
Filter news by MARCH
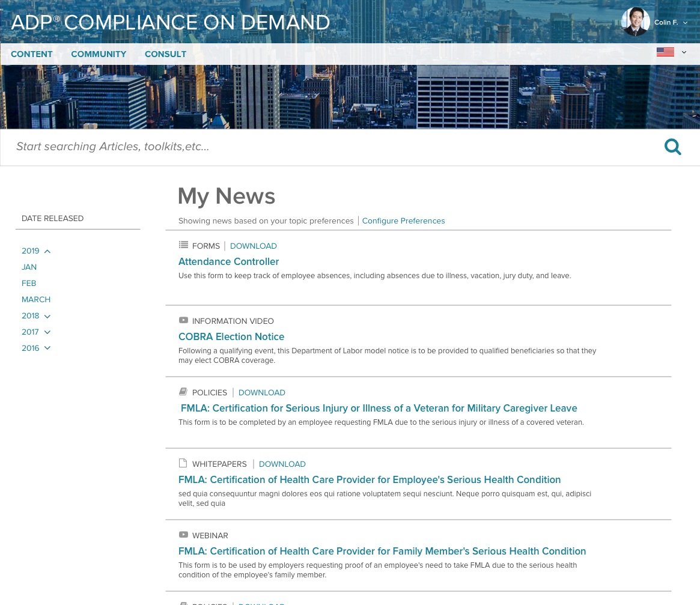pos(36,300)
